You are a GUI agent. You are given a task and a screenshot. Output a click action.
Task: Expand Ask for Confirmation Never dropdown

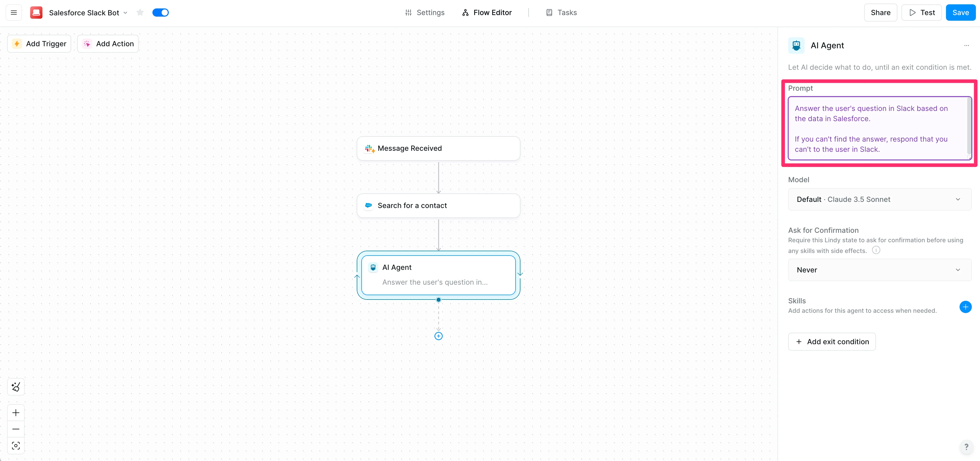tap(879, 270)
